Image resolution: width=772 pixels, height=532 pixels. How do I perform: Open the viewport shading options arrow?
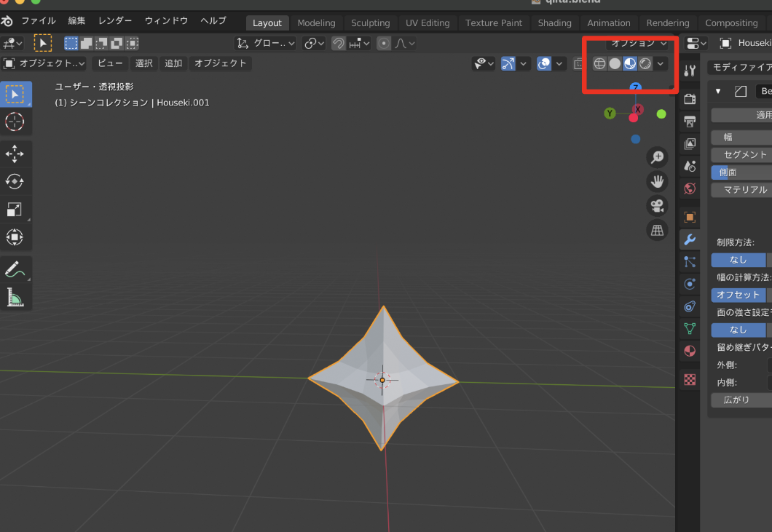661,63
